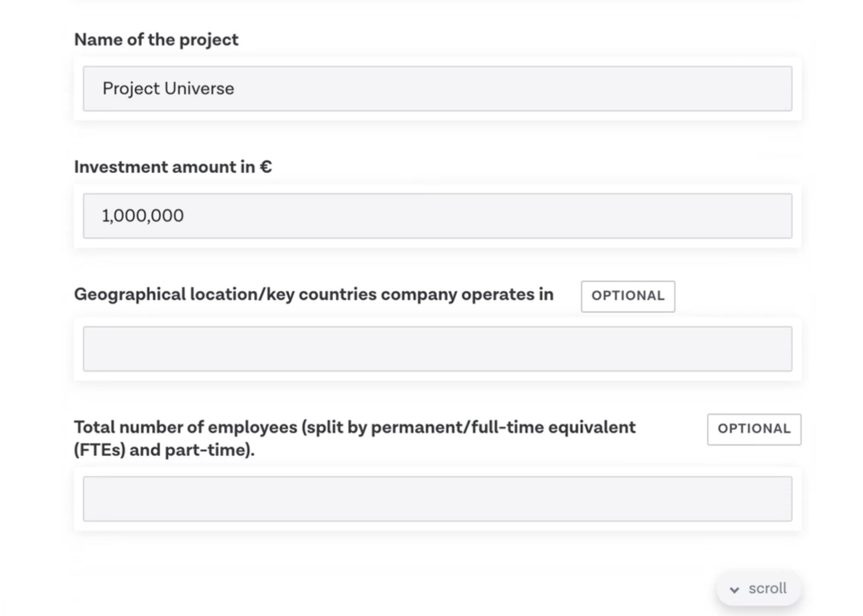863x616 pixels.
Task: Click the "1,000,000" value in investment field
Action: 143,216
